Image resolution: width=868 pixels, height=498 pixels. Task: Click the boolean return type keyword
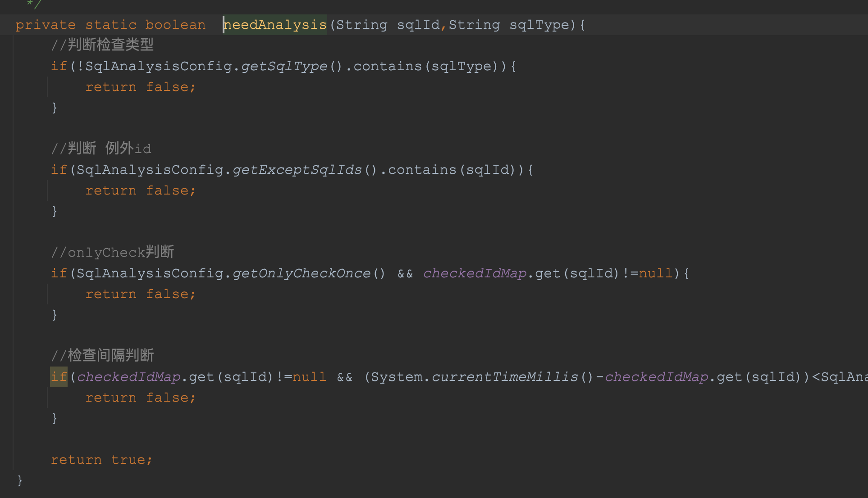tap(175, 25)
